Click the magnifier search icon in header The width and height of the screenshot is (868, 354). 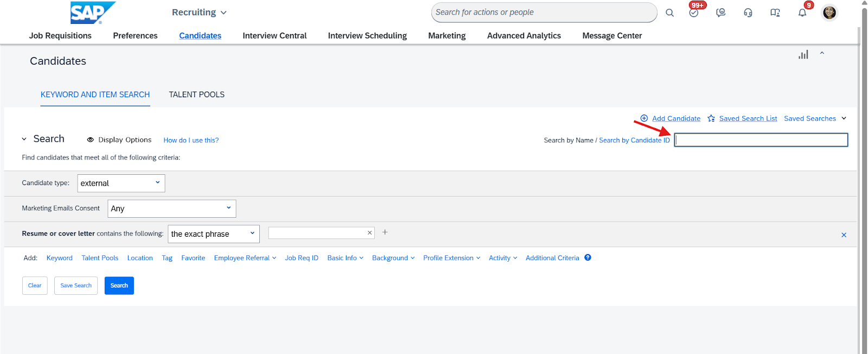pyautogui.click(x=669, y=13)
